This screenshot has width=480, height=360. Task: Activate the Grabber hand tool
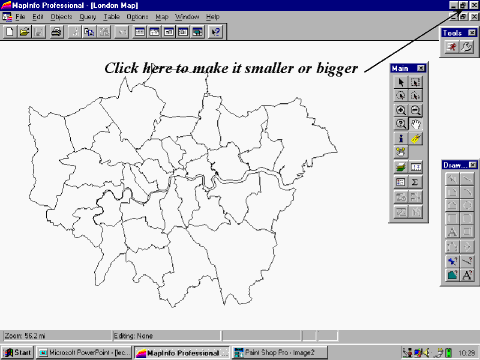(x=415, y=124)
